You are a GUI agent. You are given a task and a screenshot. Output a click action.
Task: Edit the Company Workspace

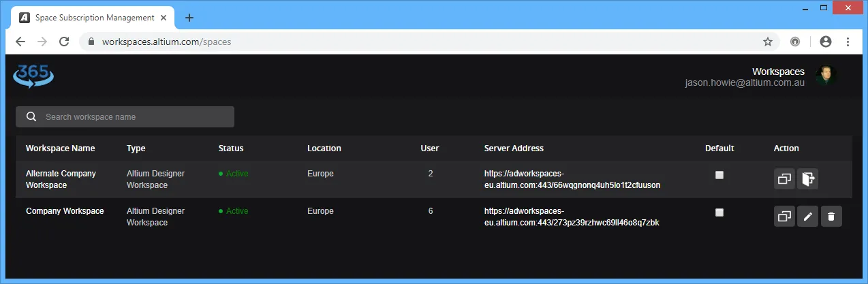(807, 217)
